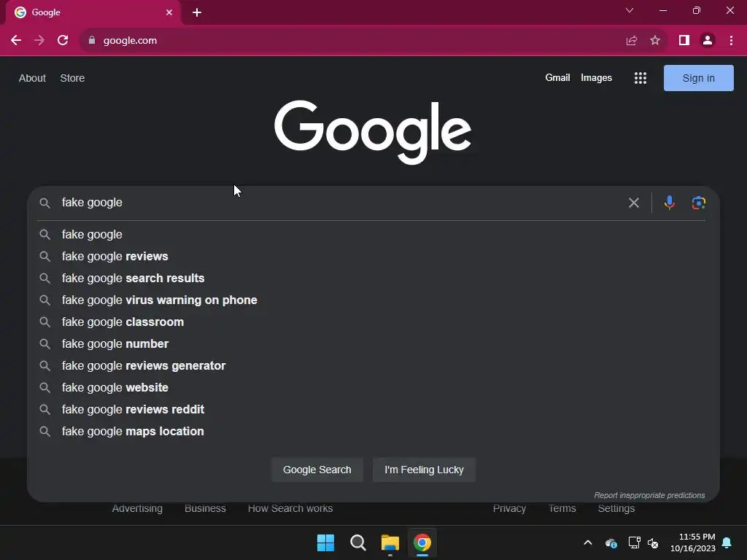Go to Gmail
The height and width of the screenshot is (560, 747).
point(557,77)
